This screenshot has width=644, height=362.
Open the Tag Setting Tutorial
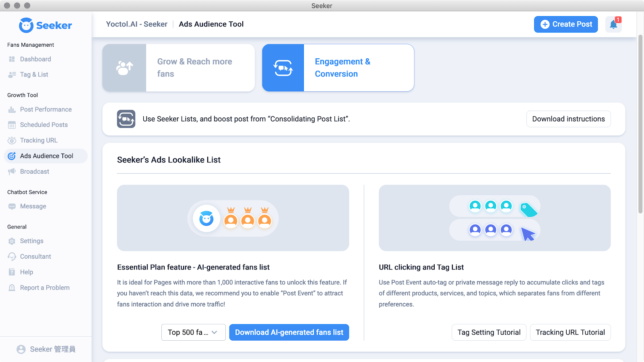(489, 332)
